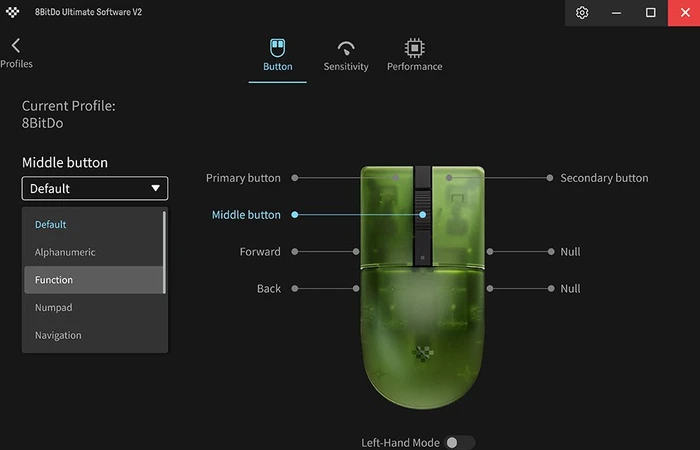Go back to Profiles with the chevron

tap(16, 45)
